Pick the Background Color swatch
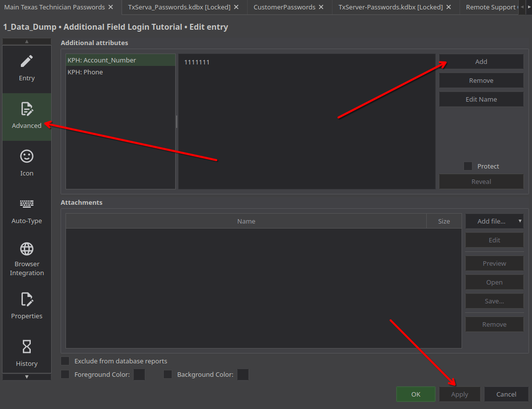 pyautogui.click(x=243, y=374)
